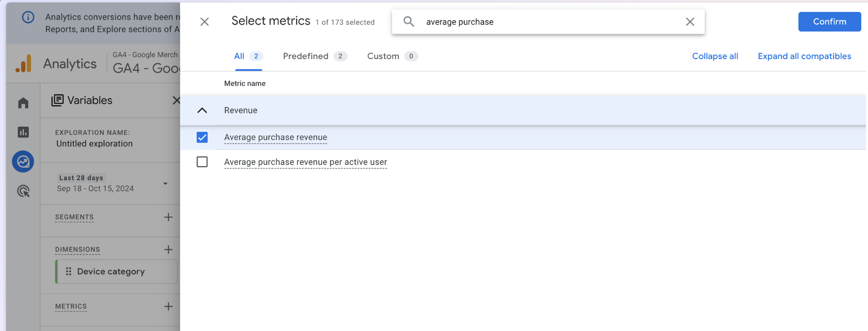This screenshot has width=868, height=331.
Task: Collapse the Revenue metric group
Action: [202, 110]
